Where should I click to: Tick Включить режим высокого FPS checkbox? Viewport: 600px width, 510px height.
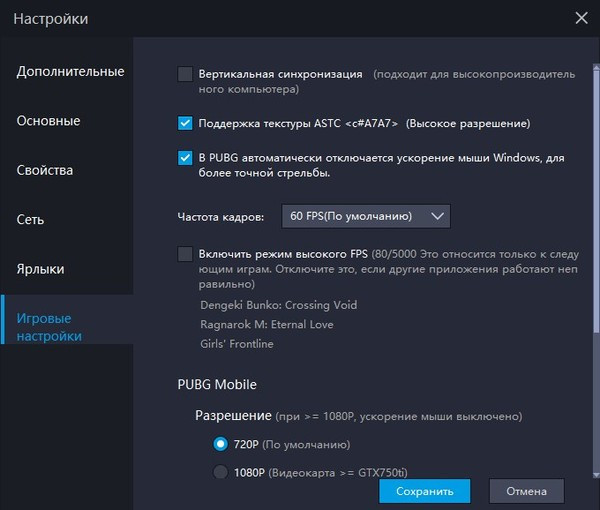185,254
